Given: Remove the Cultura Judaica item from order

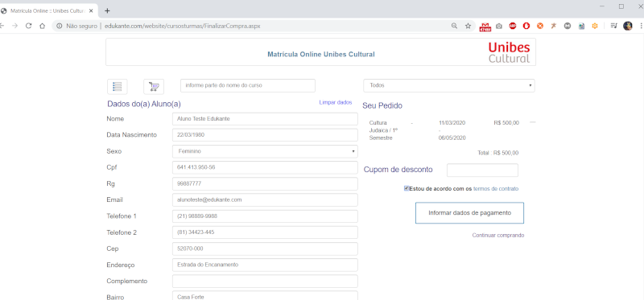Looking at the screenshot, I should click(x=533, y=122).
